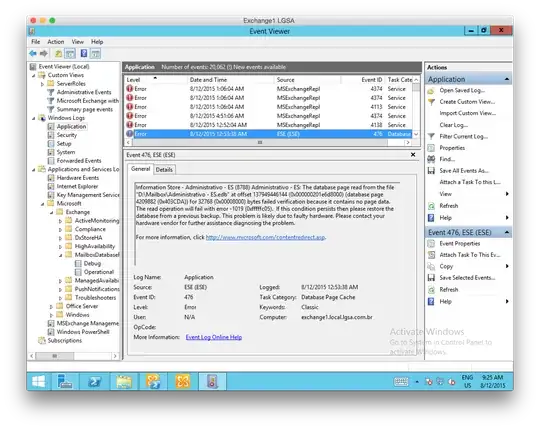Click the tree pane horizontal scrollbar

tap(54, 356)
